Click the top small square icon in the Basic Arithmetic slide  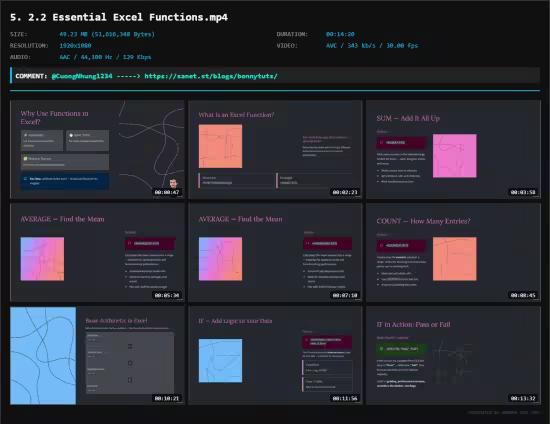click(130, 346)
